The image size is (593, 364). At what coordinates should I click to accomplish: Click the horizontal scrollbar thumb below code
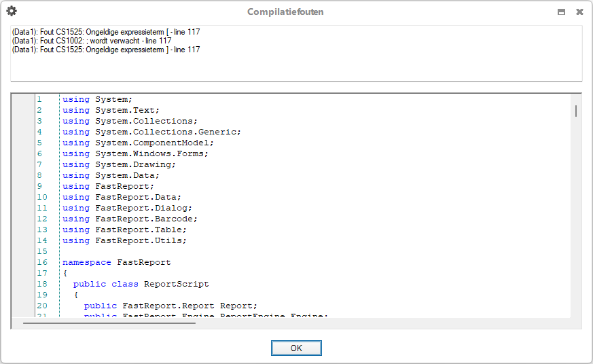coord(109,323)
